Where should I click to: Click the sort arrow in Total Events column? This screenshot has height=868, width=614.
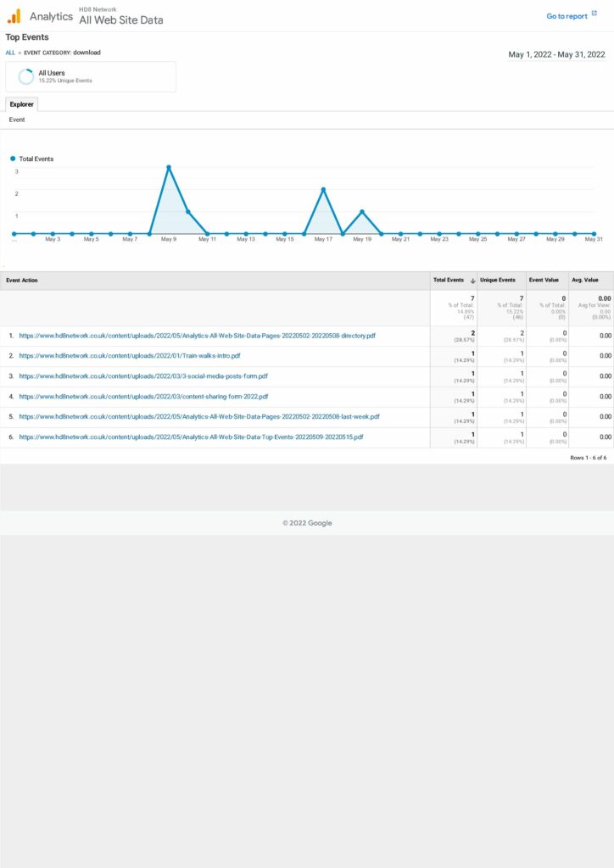click(x=472, y=281)
